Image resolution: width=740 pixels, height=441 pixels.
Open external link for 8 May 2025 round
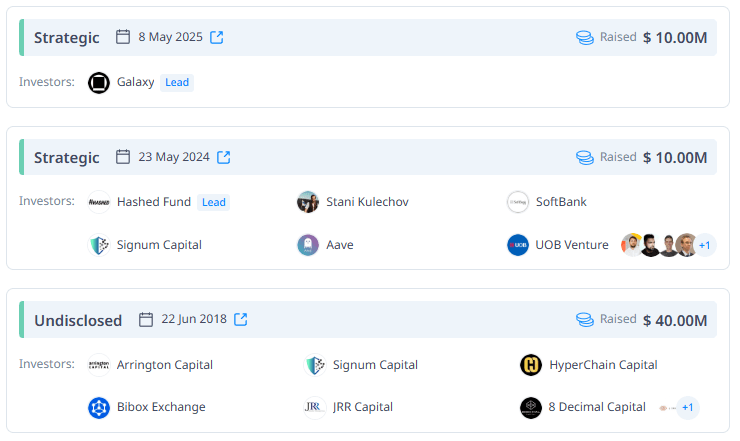216,37
